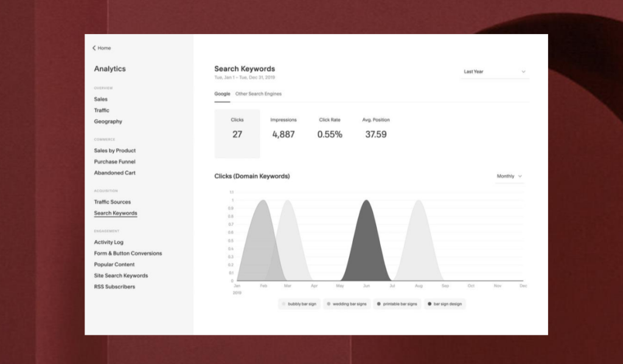Select Search Keywords in sidebar
This screenshot has height=364, width=623.
[x=116, y=213]
